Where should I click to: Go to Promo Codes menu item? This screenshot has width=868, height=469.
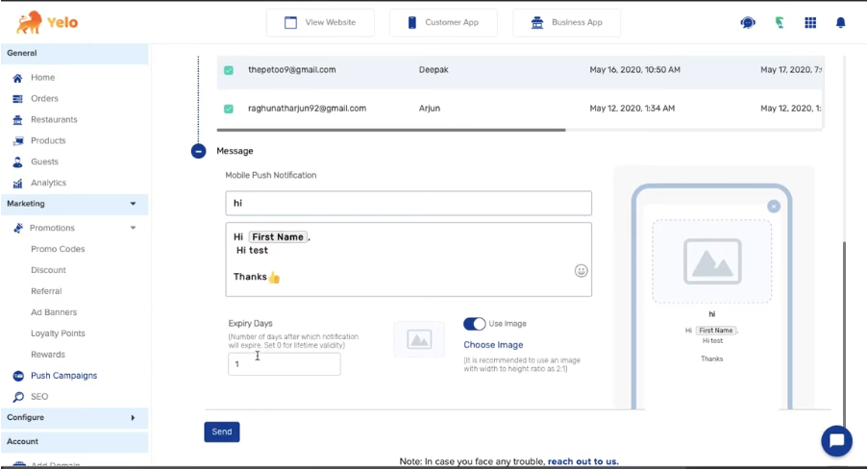coord(58,249)
